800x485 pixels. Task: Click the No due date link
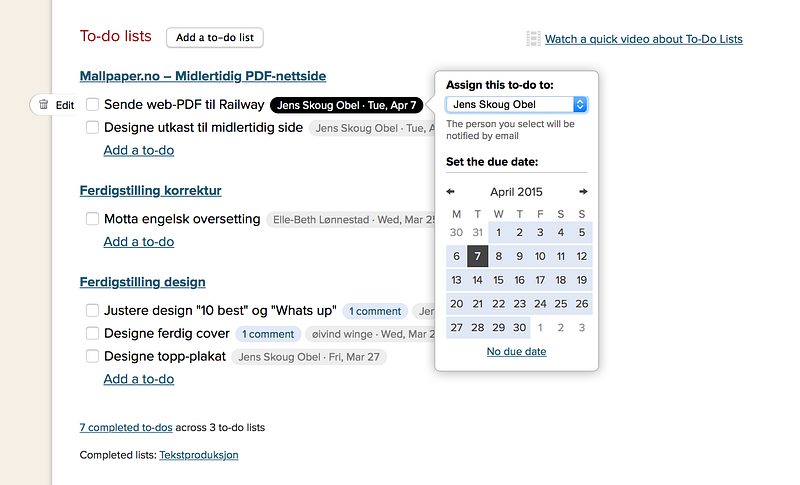tap(516, 351)
